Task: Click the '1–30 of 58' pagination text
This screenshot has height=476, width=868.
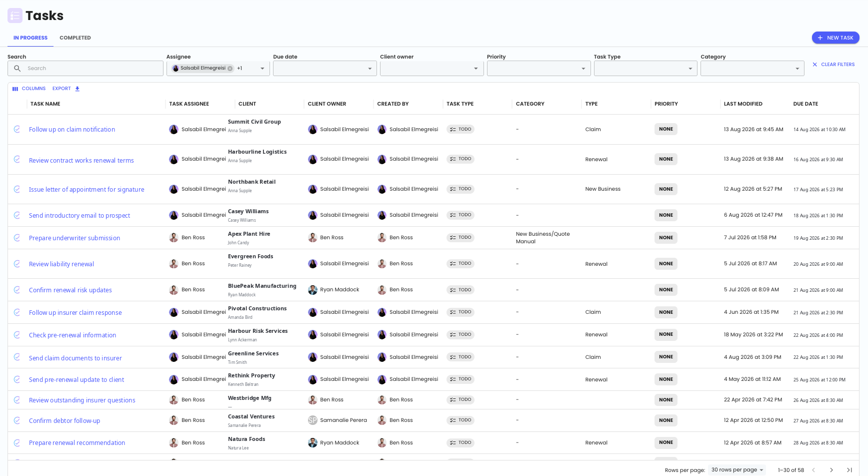Action: click(x=791, y=470)
